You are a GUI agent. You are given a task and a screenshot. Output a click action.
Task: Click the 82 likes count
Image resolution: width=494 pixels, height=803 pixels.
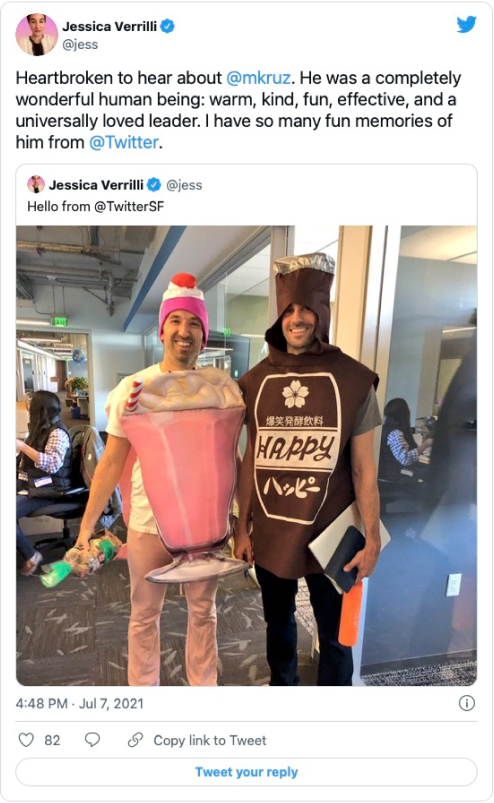52,740
